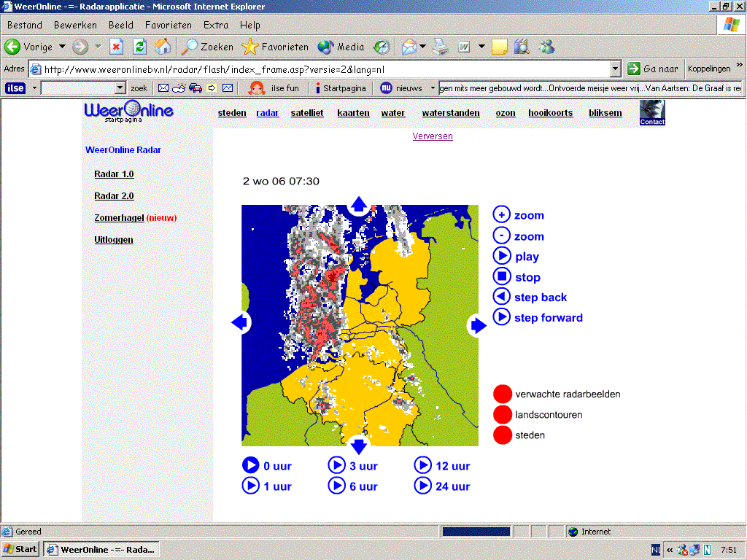Viewport: 747px width, 560px height.
Task: Toggle verwachte radarbeelden red indicator
Action: [502, 394]
